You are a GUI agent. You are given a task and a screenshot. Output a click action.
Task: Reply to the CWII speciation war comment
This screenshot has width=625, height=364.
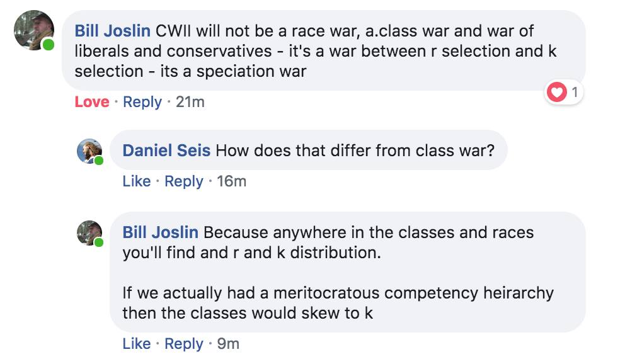click(x=142, y=102)
